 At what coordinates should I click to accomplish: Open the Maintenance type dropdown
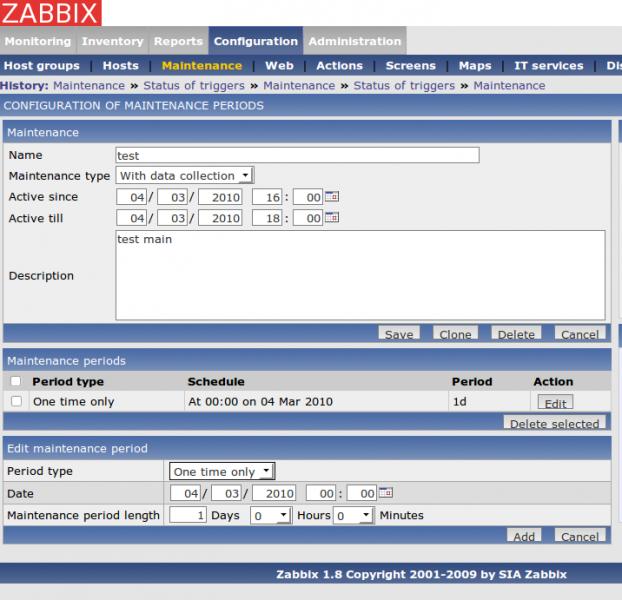[184, 176]
